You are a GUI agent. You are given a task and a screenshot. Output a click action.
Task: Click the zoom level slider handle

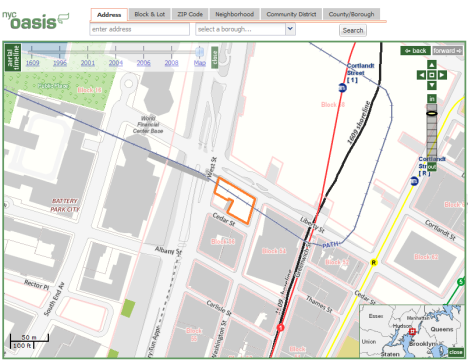(x=432, y=113)
